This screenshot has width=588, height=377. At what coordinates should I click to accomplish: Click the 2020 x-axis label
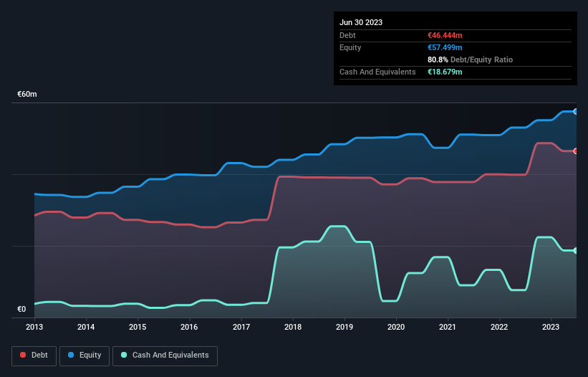tap(396, 327)
